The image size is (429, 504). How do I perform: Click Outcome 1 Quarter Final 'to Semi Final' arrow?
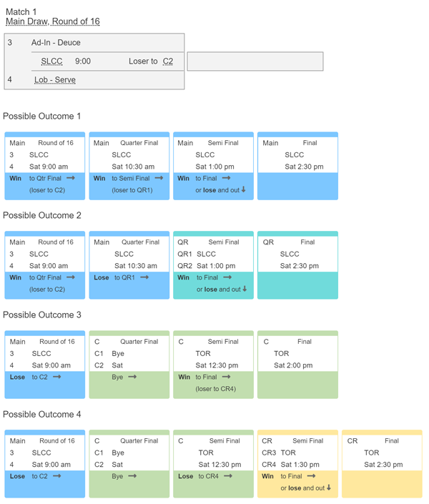coord(159,178)
